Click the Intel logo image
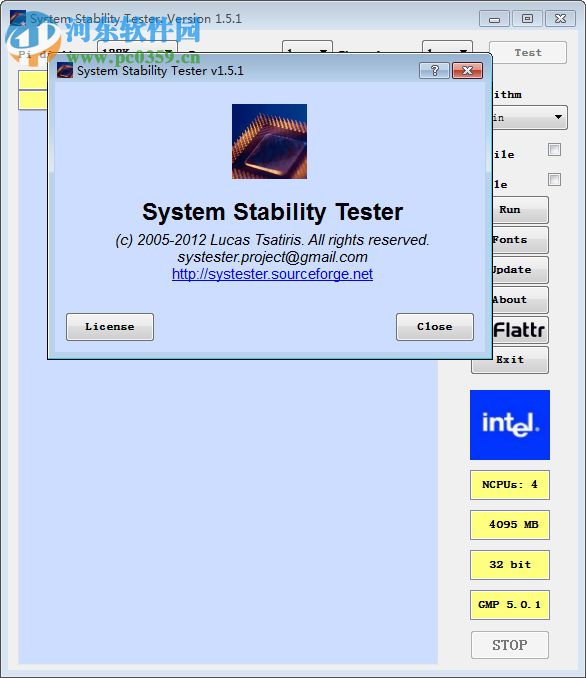Viewport: 586px width, 678px height. [510, 425]
